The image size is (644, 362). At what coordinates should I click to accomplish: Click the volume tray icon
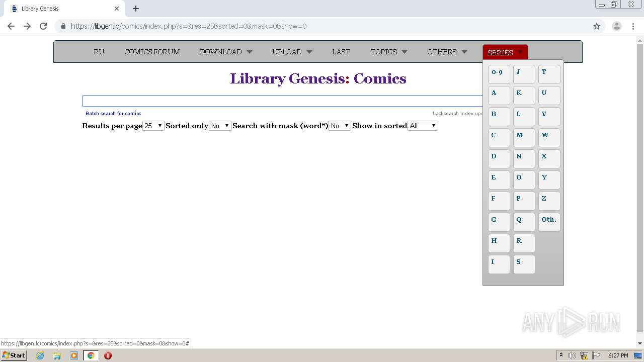(x=572, y=355)
